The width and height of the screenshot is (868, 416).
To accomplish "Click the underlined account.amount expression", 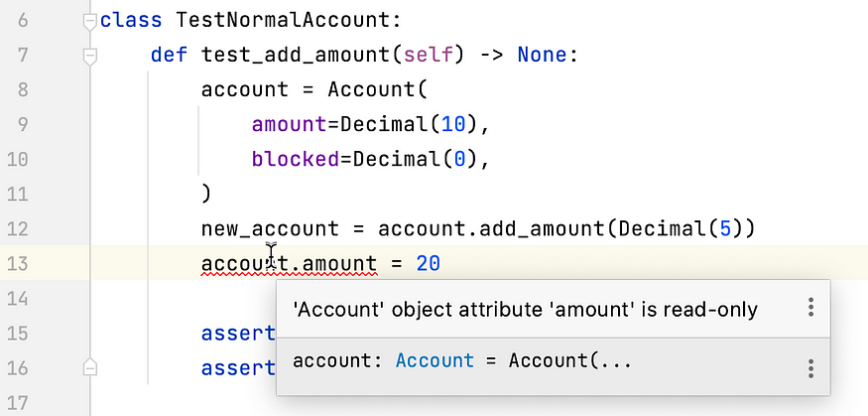I will tap(289, 264).
